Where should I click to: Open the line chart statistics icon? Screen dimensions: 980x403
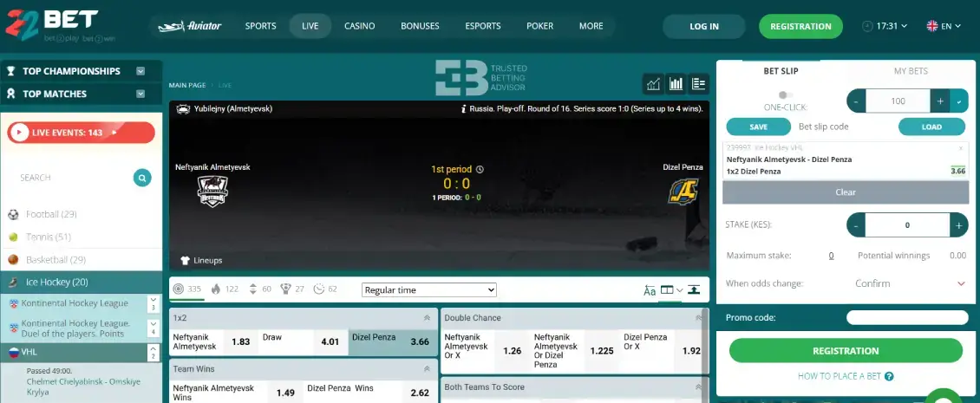click(653, 84)
